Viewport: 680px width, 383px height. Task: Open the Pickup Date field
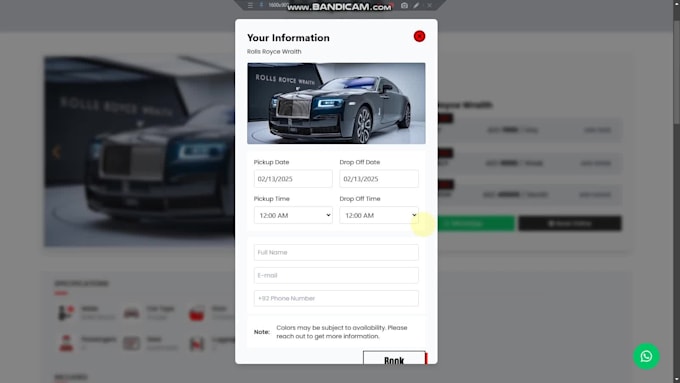(293, 179)
